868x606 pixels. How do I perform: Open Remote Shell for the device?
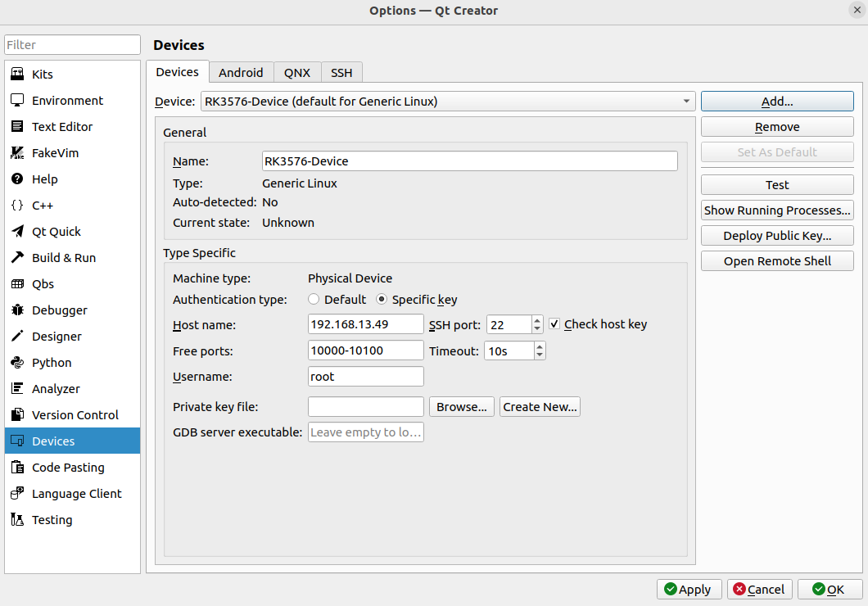777,261
